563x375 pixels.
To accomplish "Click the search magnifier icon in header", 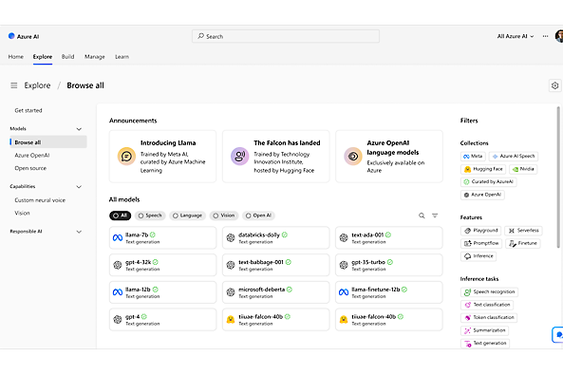I will [201, 36].
